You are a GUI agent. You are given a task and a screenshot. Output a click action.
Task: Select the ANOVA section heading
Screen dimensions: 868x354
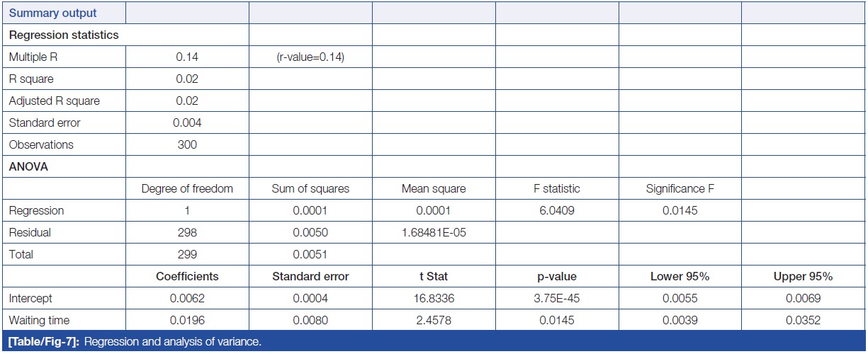point(28,166)
